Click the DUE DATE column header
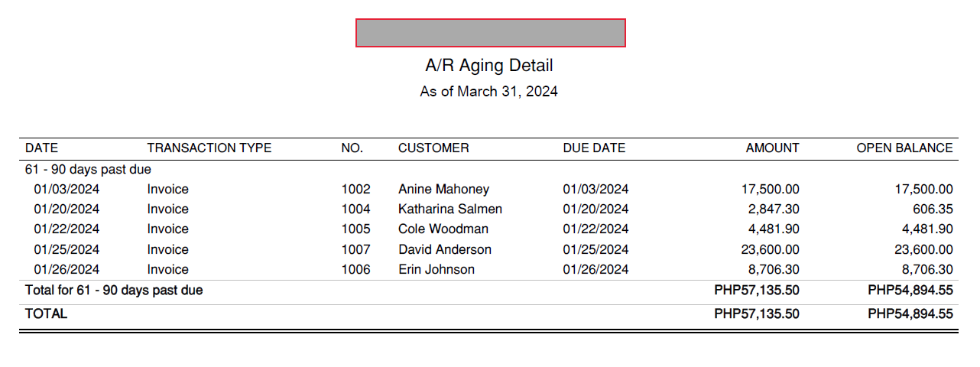Screen dimensions: 980x367 tap(594, 148)
